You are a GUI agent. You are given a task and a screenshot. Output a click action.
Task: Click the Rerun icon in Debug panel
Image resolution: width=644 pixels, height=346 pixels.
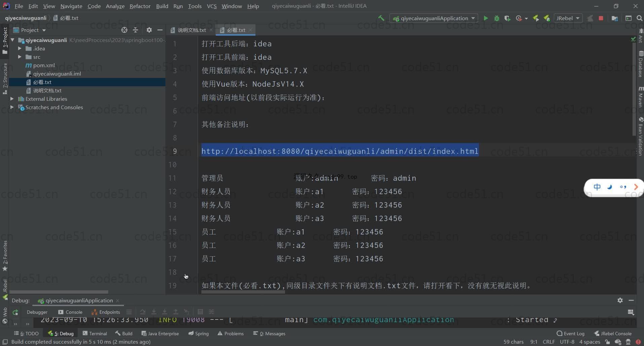pyautogui.click(x=15, y=312)
